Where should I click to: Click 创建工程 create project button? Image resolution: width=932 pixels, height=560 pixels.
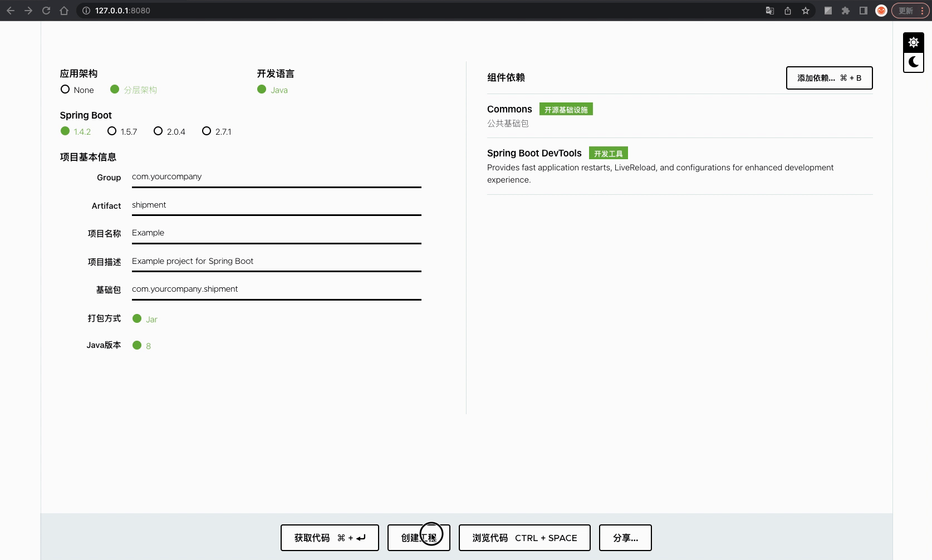pos(419,538)
